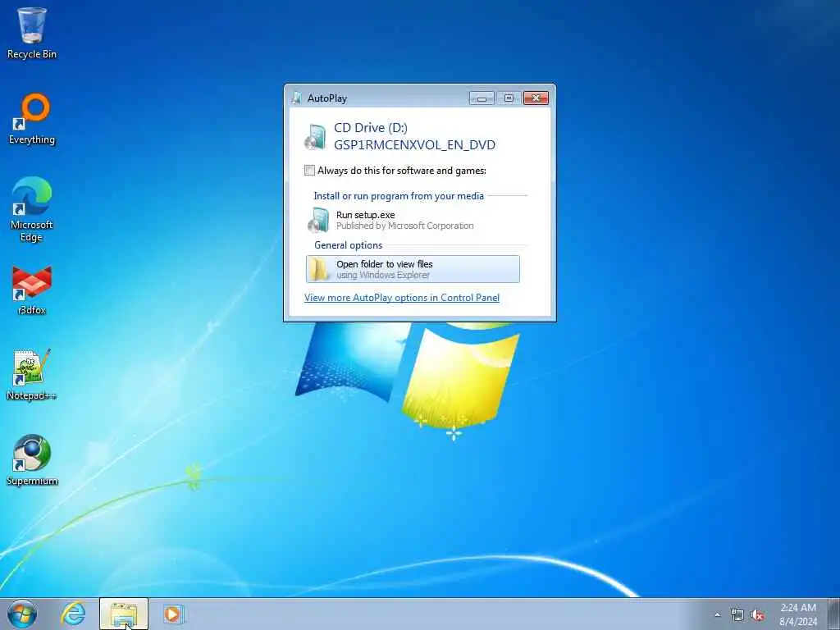Minimize the AutoPlay window
This screenshot has height=630, width=840.
click(x=482, y=98)
